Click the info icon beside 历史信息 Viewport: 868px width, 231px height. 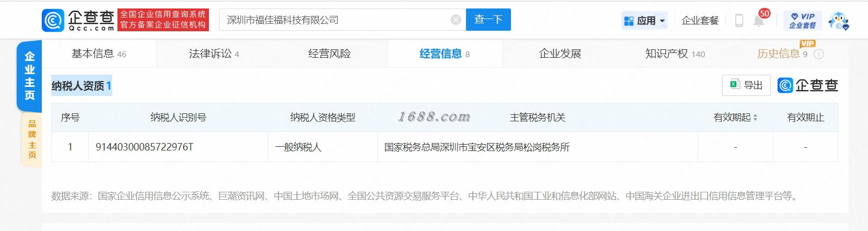819,54
